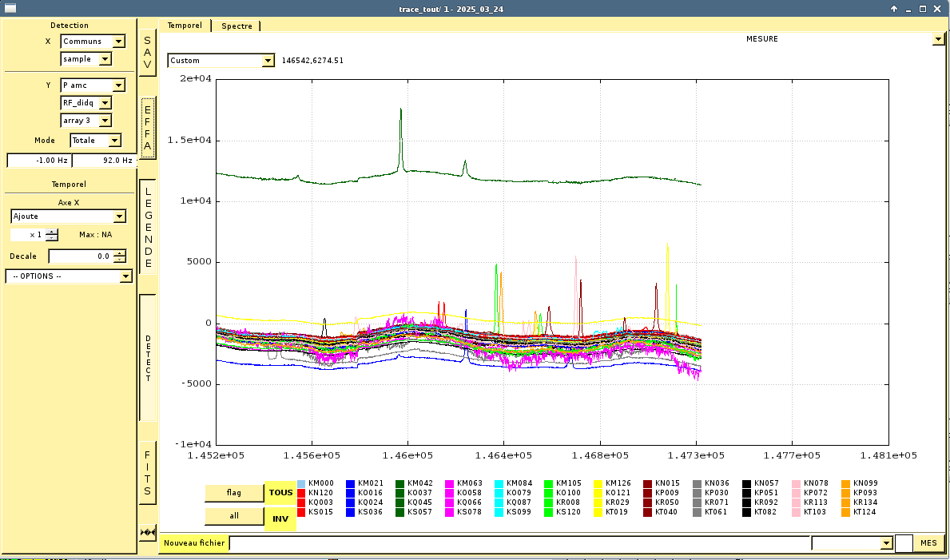The height and width of the screenshot is (560, 950).
Task: Click the yellow TOUS legend button
Action: pyautogui.click(x=280, y=493)
